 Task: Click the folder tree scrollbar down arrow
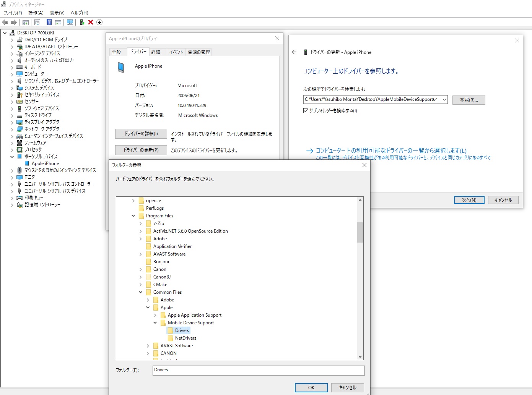(360, 357)
